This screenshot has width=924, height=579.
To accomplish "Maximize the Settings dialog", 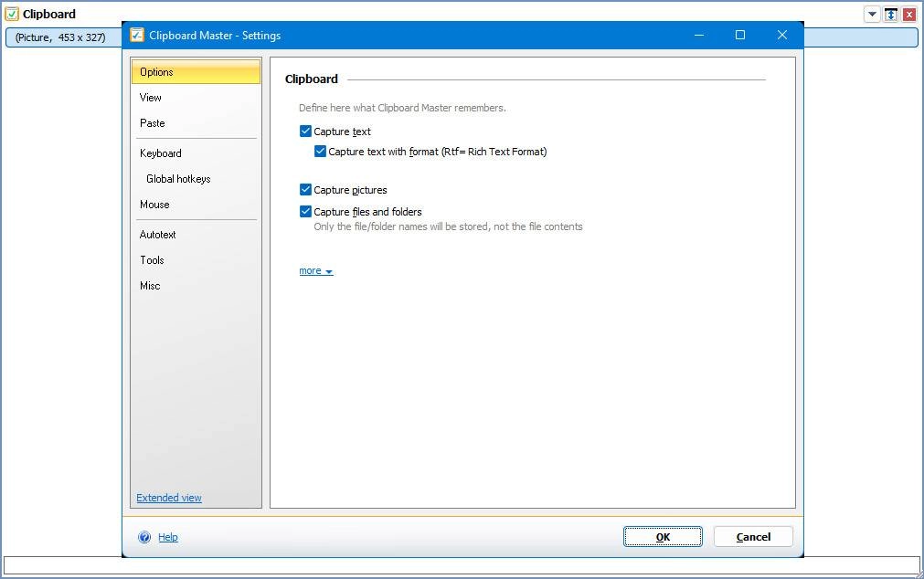I will (740, 36).
